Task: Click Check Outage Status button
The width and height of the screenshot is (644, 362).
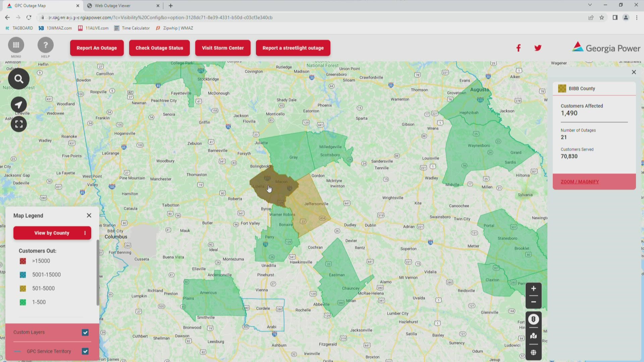Action: pyautogui.click(x=159, y=48)
